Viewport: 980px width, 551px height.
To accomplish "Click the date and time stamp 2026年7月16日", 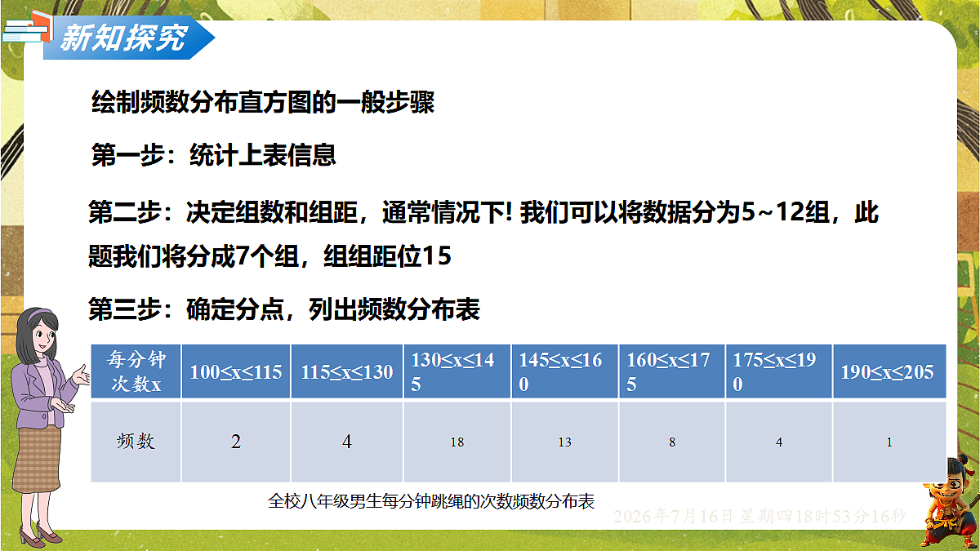I will click(x=759, y=516).
